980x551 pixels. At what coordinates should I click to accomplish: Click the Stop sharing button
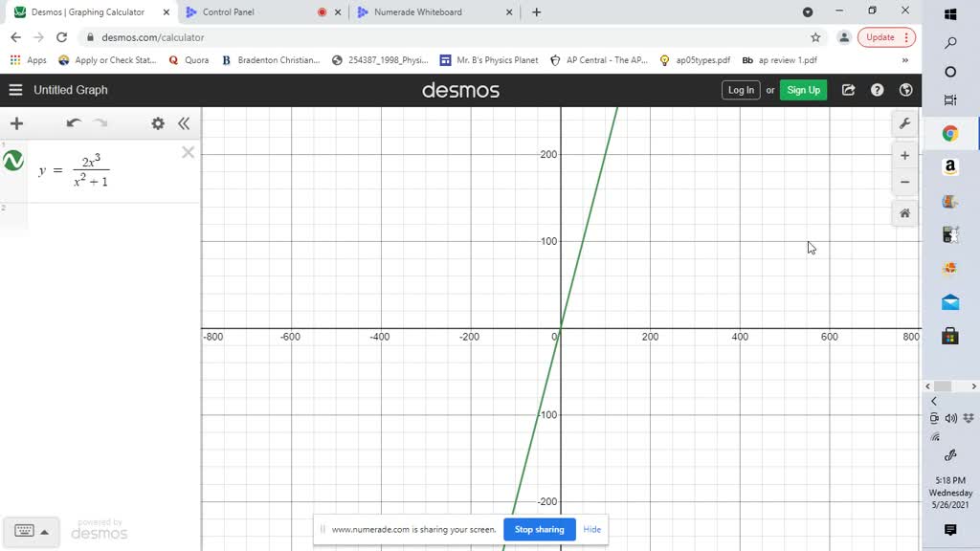pos(539,529)
